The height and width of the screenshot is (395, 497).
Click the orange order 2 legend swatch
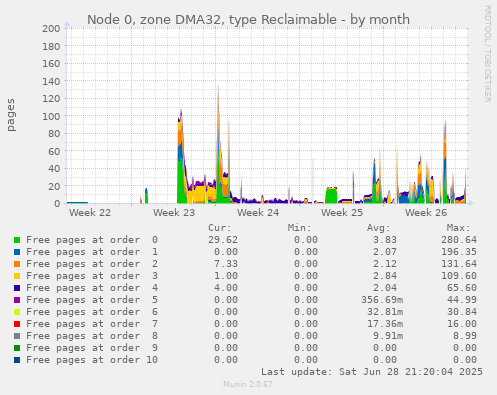[x=17, y=264]
